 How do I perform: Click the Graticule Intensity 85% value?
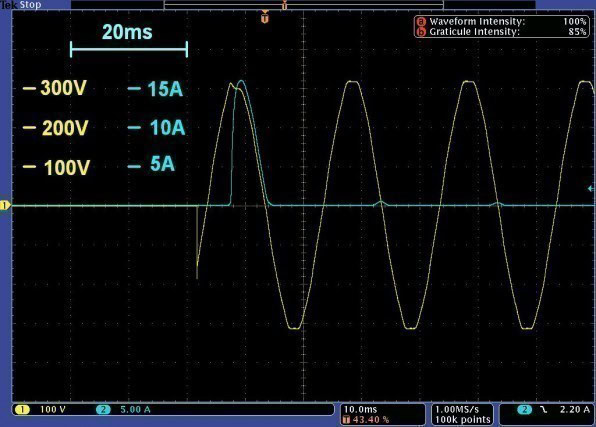tap(577, 32)
